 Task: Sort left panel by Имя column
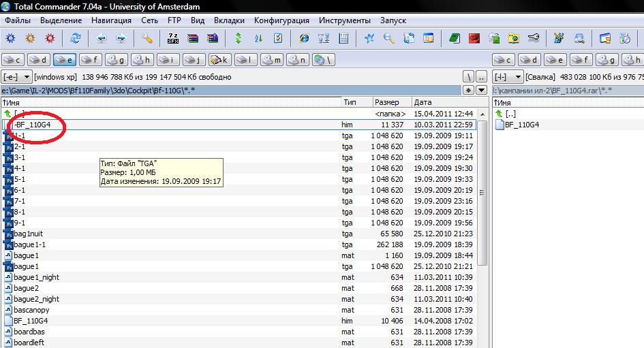pos(171,102)
